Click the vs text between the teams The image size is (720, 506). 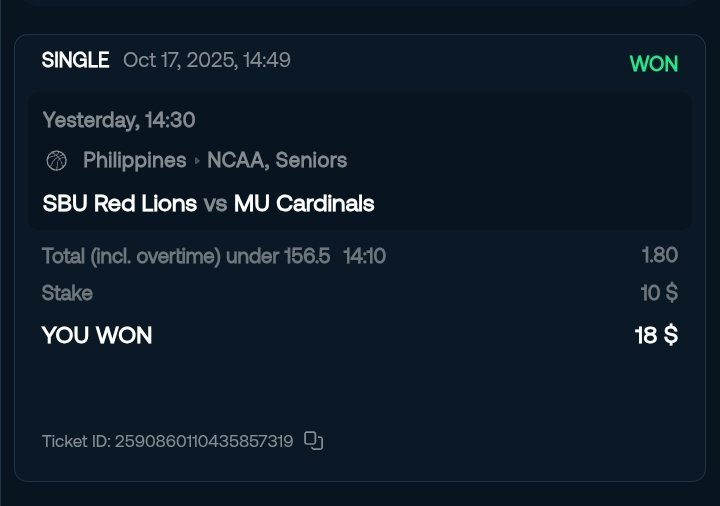[x=215, y=204]
